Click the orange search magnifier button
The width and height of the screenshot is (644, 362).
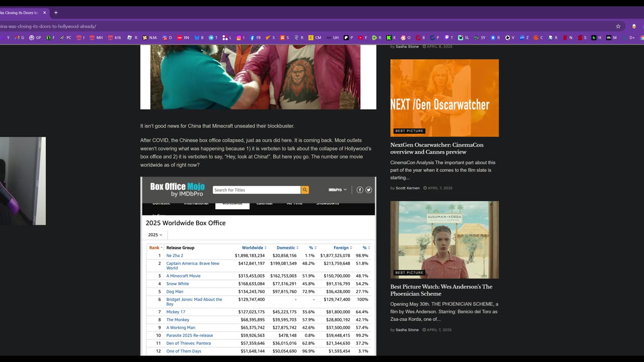305,190
